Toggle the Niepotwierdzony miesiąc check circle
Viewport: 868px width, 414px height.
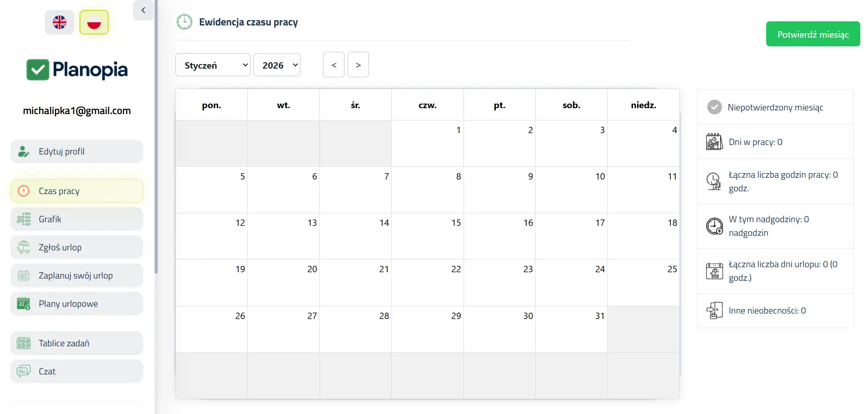[x=714, y=107]
